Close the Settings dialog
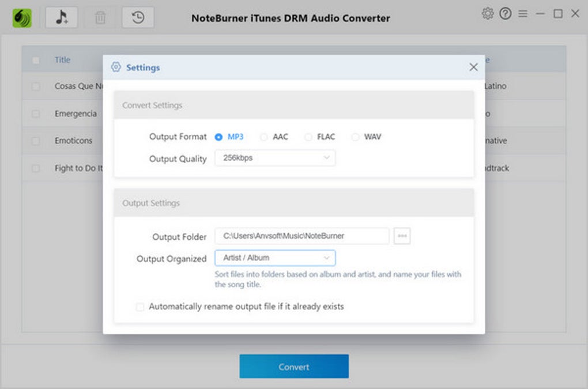The image size is (588, 389). pos(474,67)
